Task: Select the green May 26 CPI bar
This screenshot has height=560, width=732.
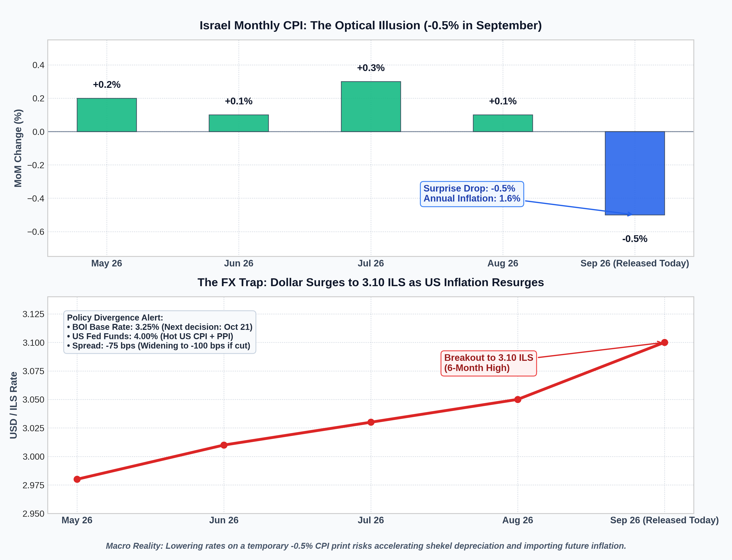Action: tap(107, 115)
